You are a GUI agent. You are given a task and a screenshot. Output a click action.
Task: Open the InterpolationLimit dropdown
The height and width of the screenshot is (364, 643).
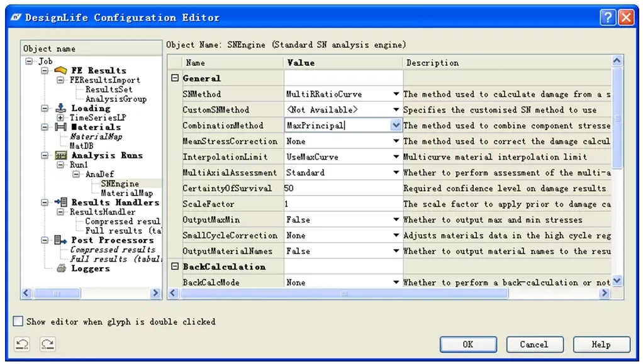(396, 157)
